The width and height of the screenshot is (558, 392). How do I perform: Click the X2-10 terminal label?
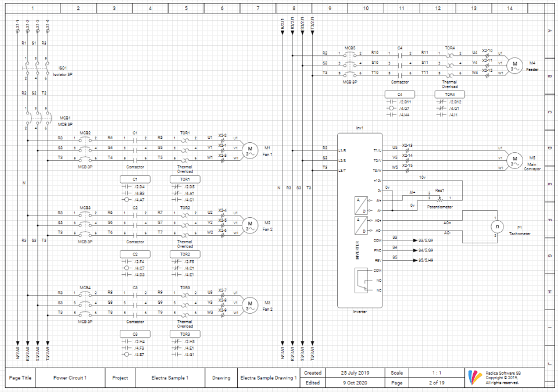click(x=487, y=51)
